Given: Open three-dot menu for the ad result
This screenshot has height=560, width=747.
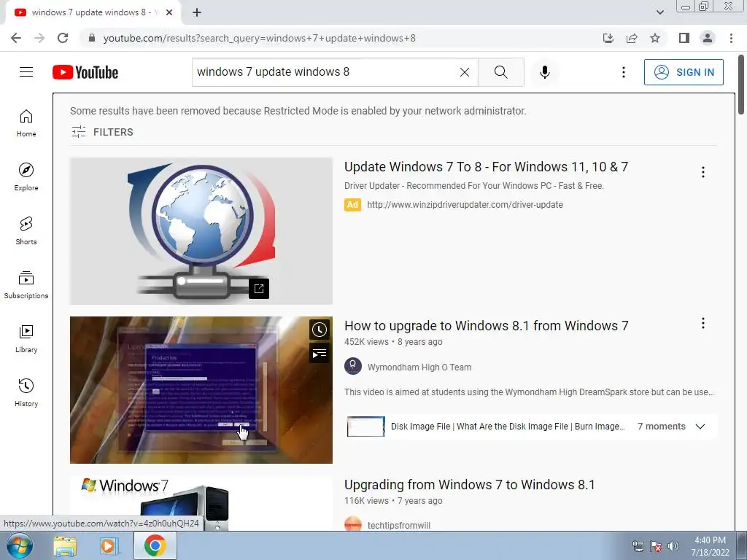Looking at the screenshot, I should pos(703,172).
